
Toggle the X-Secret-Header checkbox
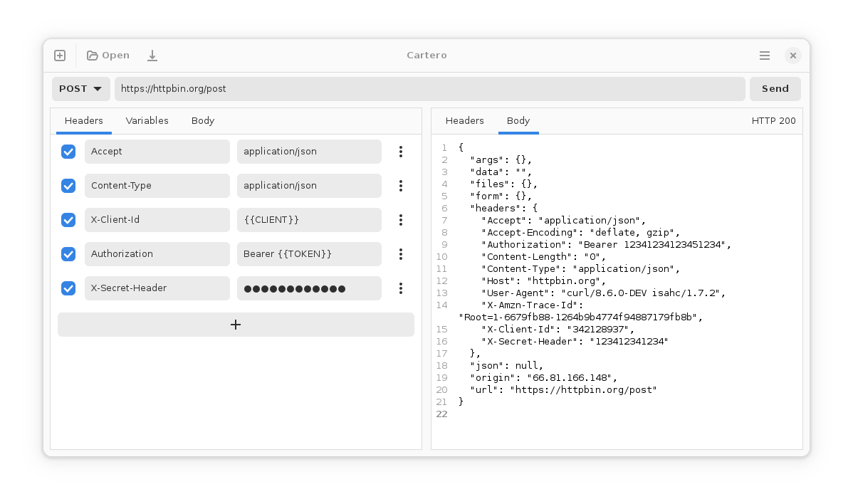[x=68, y=288]
